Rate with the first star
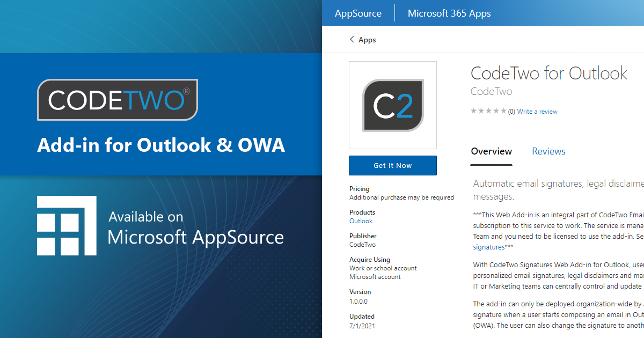 473,111
